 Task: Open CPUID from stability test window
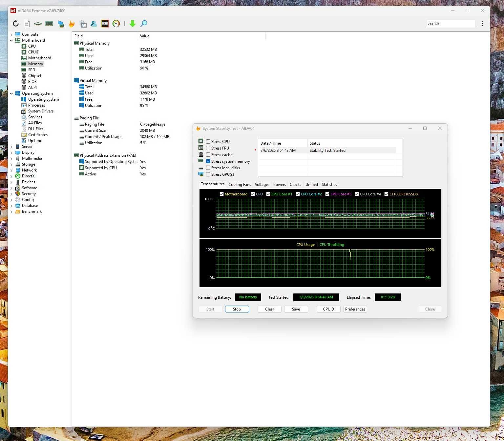click(x=328, y=309)
